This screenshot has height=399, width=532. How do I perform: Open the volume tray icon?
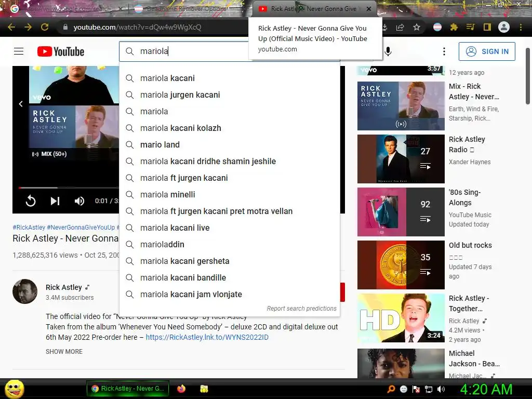441,389
